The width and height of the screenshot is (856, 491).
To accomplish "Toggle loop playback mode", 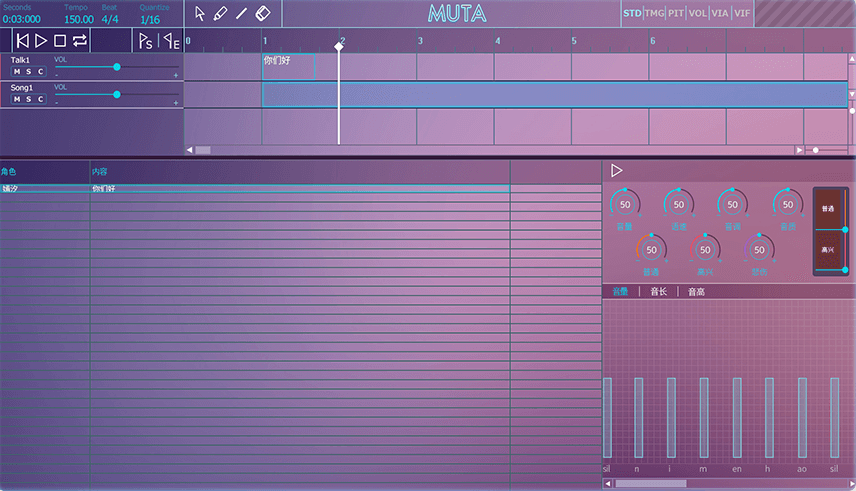I will [x=80, y=40].
